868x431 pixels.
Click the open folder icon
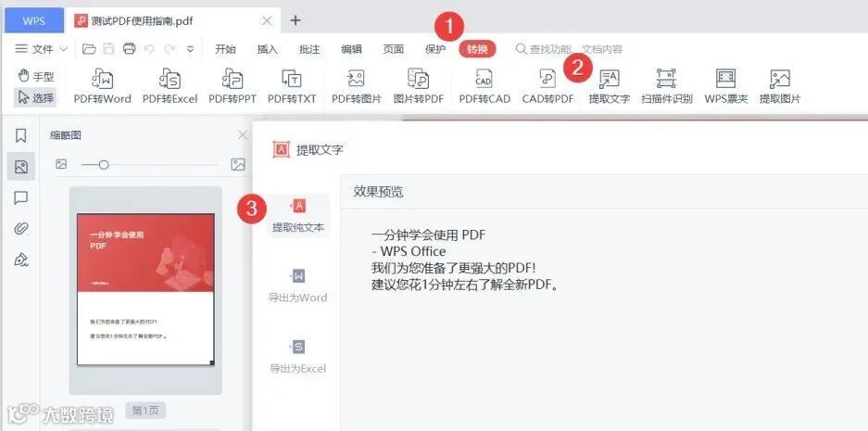pyautogui.click(x=89, y=49)
